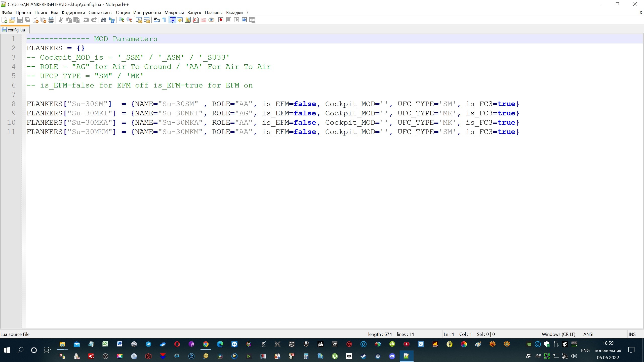Close document via menu bar X button
Screen dimensions: 644x362
(x=641, y=13)
